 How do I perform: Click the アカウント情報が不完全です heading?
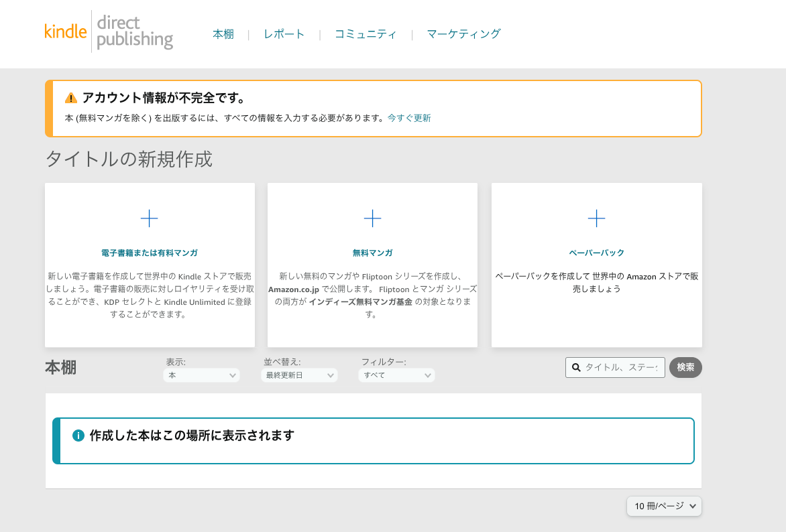click(x=164, y=98)
